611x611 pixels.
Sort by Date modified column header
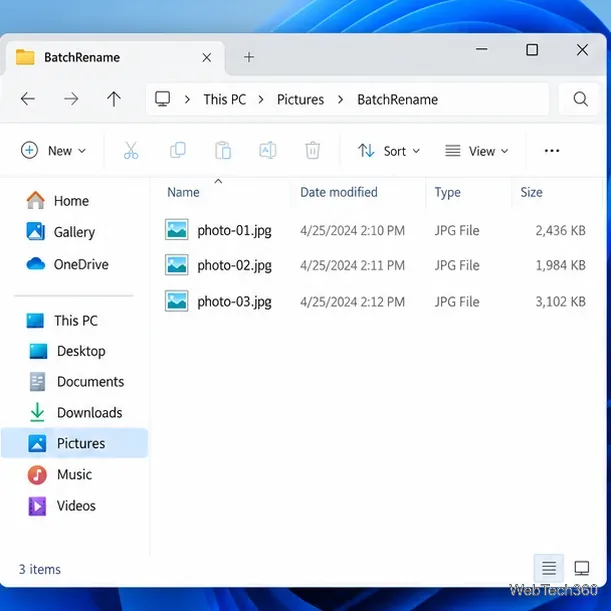click(339, 192)
